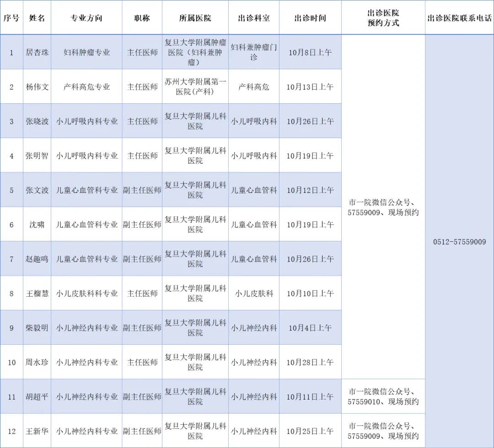Screen dimensions: 494x448
Task: Select the 妇科兼肿瘤门诊 department cell
Action: pos(254,52)
